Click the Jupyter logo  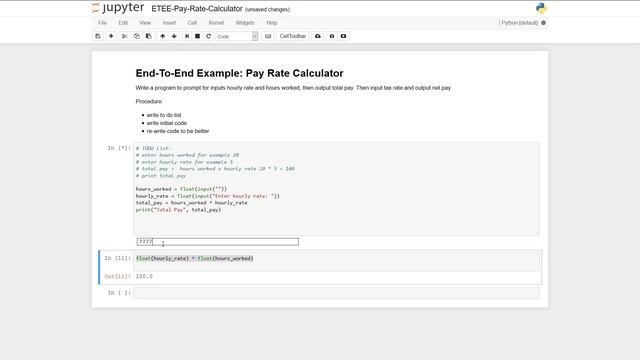pyautogui.click(x=118, y=8)
